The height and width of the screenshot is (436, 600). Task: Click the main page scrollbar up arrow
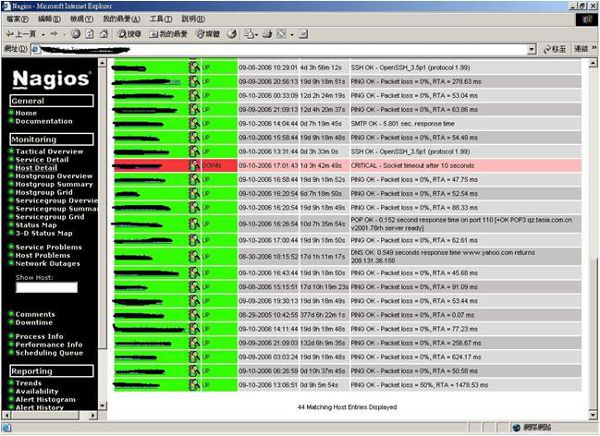tap(593, 62)
